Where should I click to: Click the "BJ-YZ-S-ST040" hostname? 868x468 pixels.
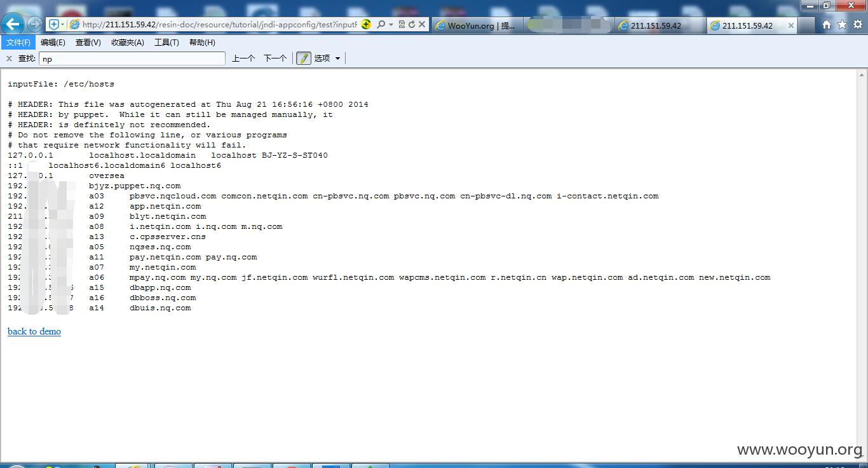[295, 155]
